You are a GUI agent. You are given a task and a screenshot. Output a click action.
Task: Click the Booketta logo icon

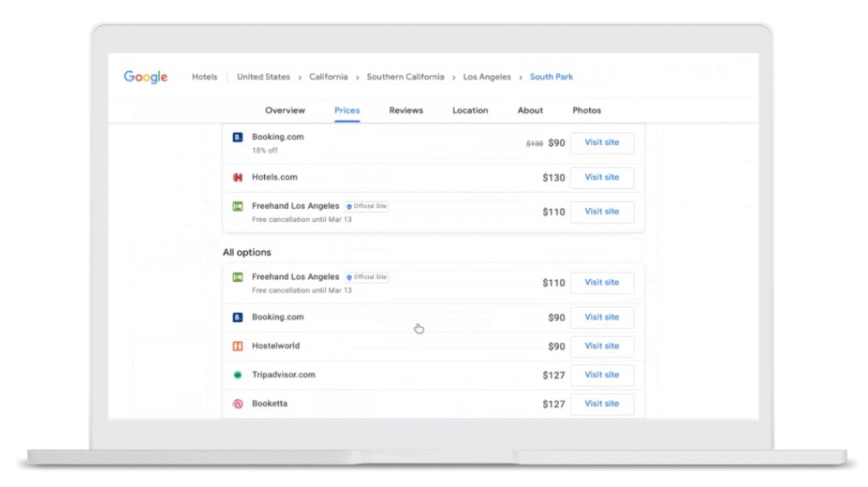point(238,404)
